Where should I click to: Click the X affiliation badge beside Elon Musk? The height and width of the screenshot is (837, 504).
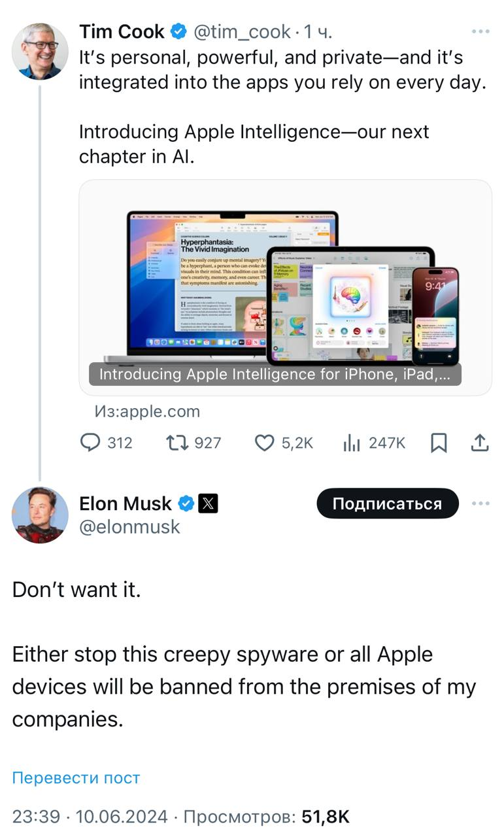[x=209, y=503]
